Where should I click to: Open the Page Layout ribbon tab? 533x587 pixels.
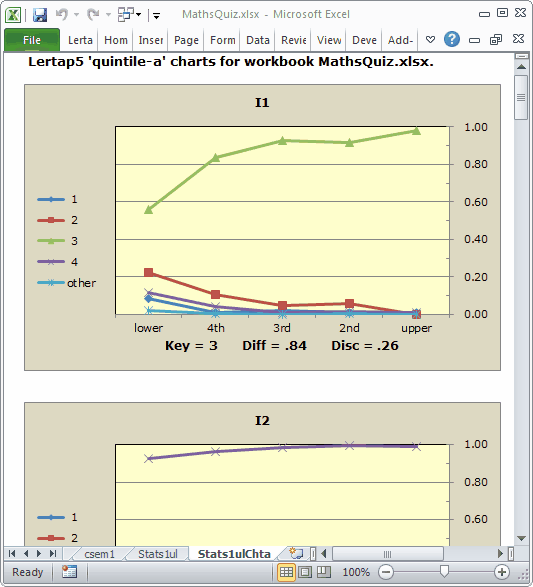(x=186, y=40)
